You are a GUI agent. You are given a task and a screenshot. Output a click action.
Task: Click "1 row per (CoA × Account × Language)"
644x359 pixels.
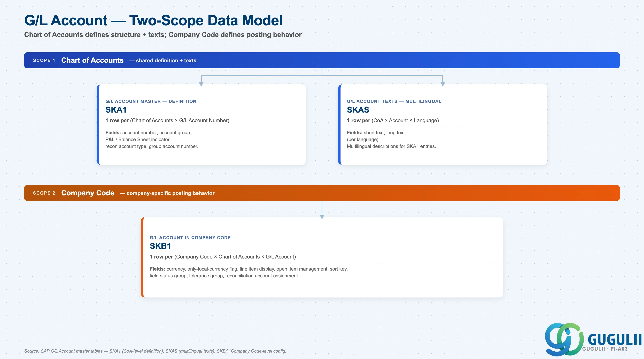393,120
